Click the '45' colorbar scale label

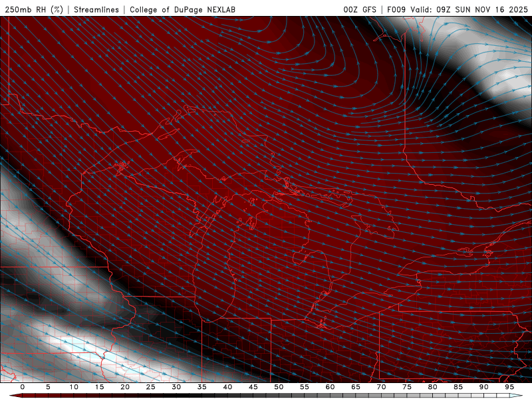[253, 387]
